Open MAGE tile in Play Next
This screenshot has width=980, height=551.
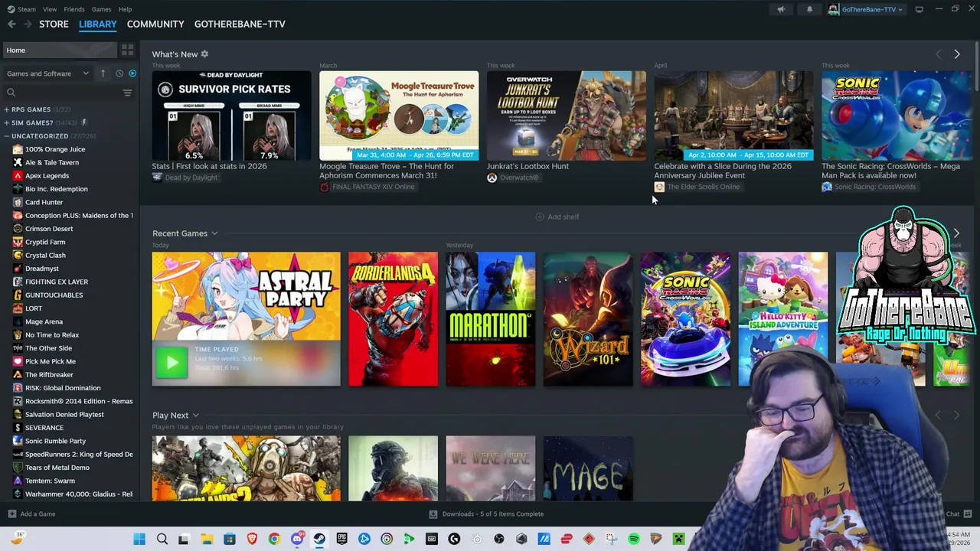click(588, 468)
